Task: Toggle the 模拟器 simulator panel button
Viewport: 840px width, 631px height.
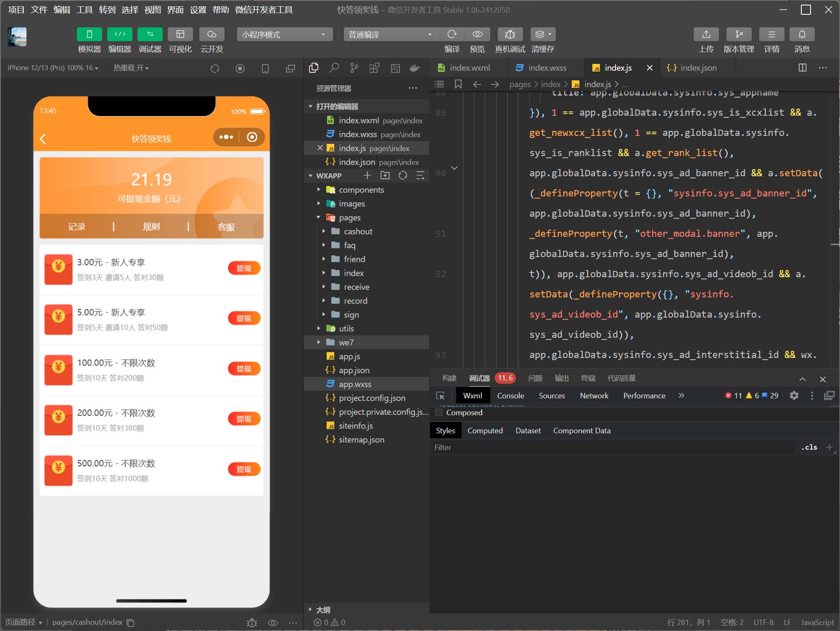Action: 89,34
